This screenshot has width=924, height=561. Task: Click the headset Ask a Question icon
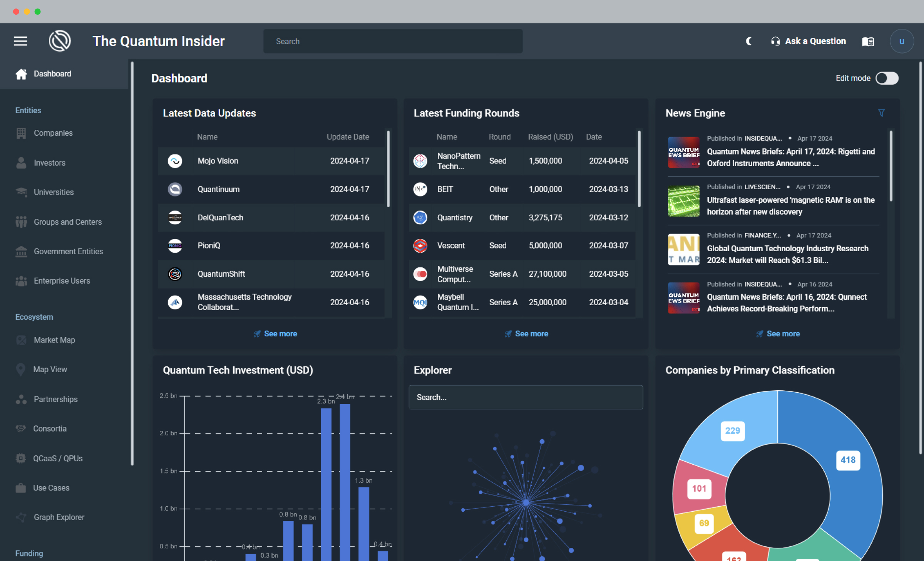pyautogui.click(x=775, y=41)
